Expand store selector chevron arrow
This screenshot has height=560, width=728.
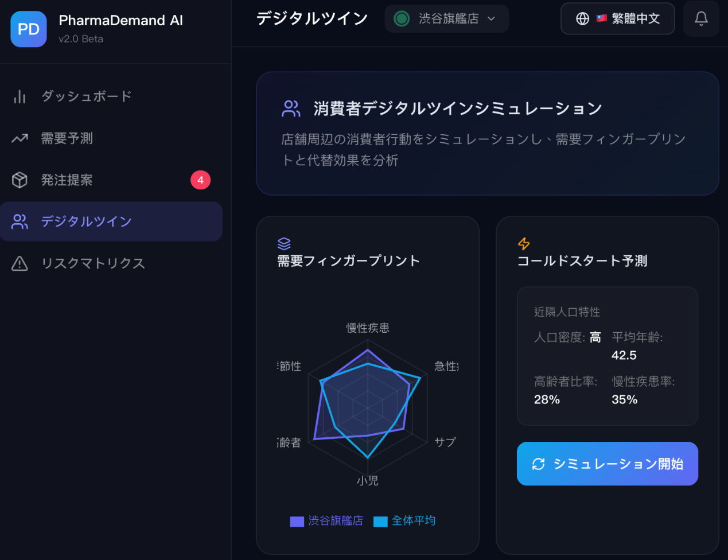pos(491,18)
